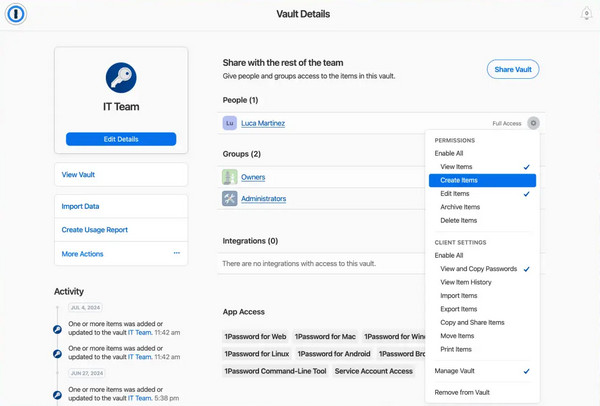The image size is (600, 406).
Task: Open the Luca Martinez profile link
Action: (x=263, y=123)
